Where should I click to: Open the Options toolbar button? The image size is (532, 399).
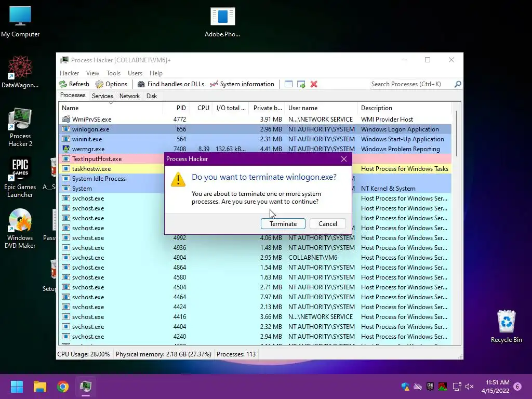(112, 84)
